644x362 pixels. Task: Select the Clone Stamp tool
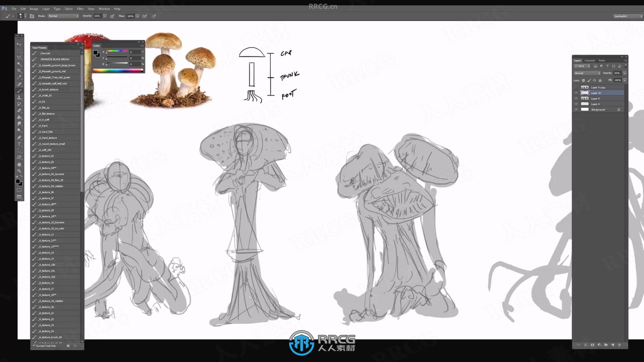(x=19, y=98)
